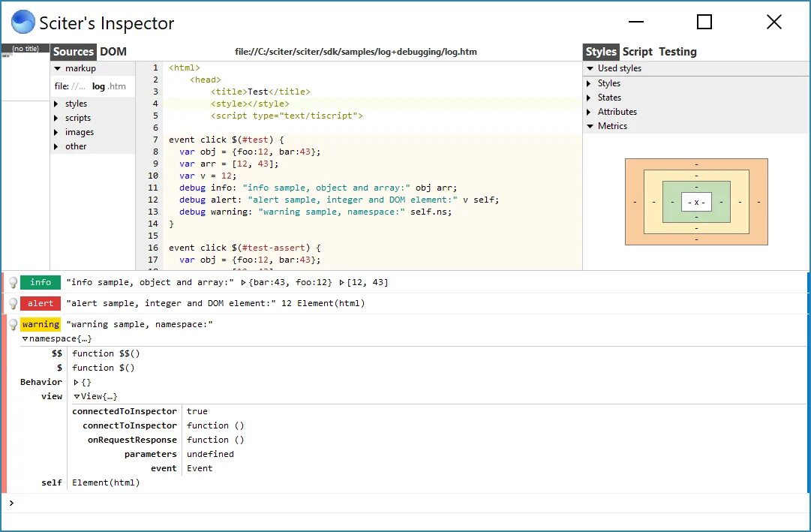Click '<title>Test</title>' code line

pos(260,92)
